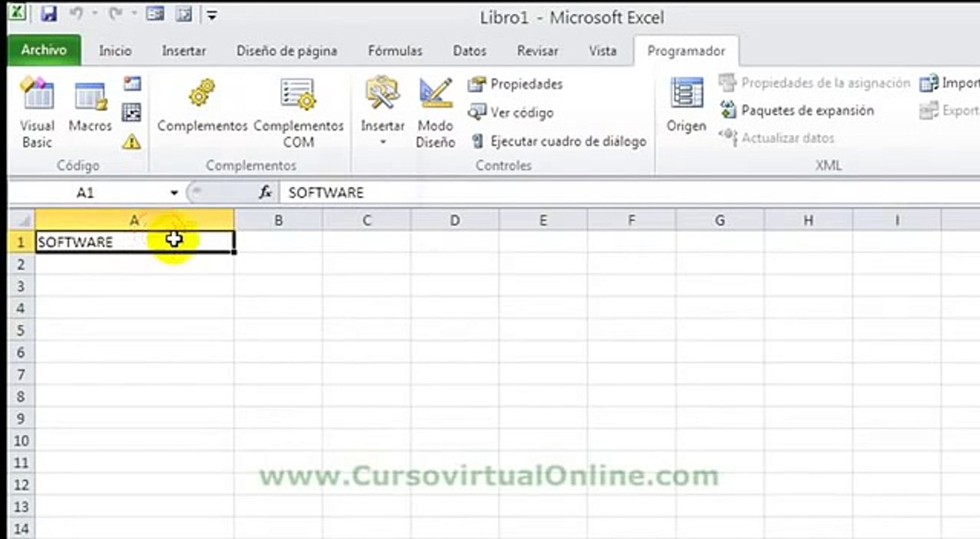The width and height of the screenshot is (980, 539).
Task: Open Complementos COM dialog
Action: point(299,112)
